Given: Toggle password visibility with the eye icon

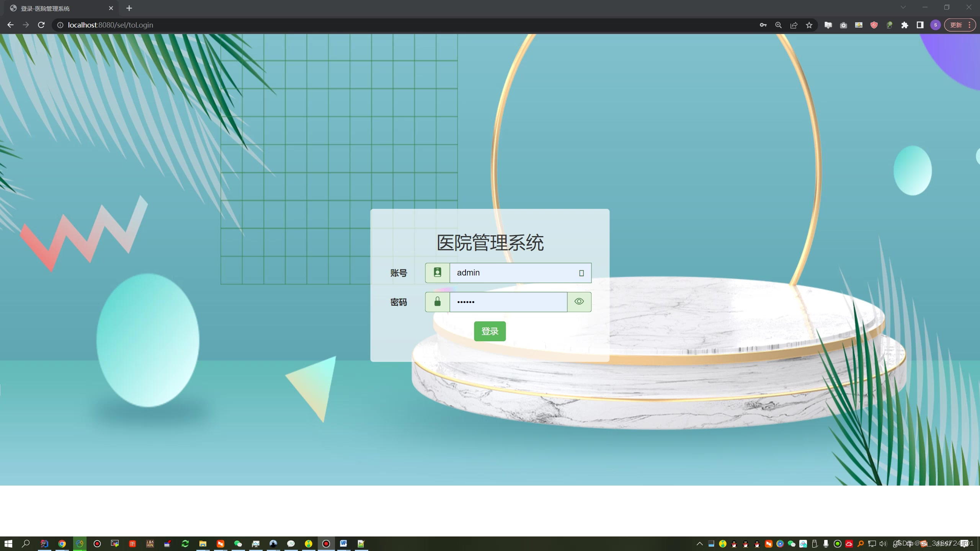Looking at the screenshot, I should click(x=579, y=302).
